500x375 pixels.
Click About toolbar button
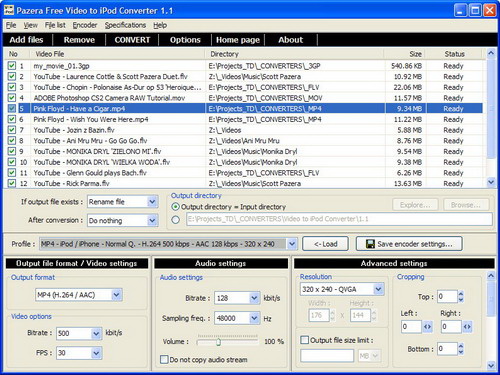pyautogui.click(x=291, y=40)
